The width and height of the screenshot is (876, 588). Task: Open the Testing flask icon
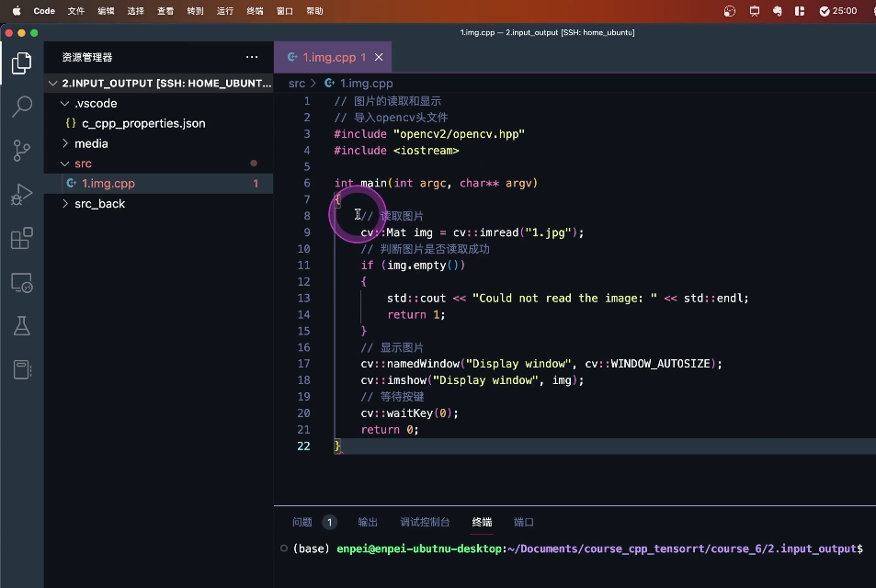pyautogui.click(x=21, y=326)
